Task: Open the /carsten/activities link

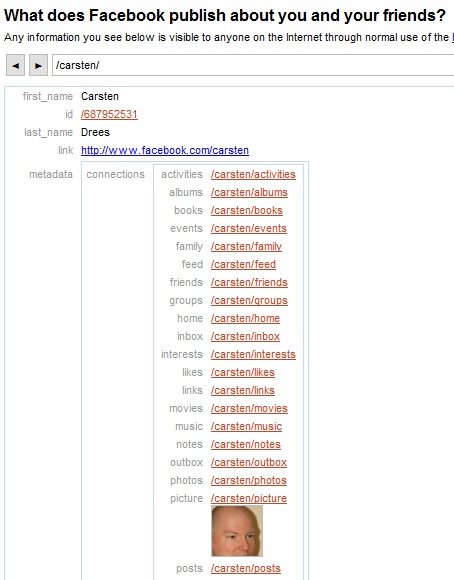Action: [253, 174]
